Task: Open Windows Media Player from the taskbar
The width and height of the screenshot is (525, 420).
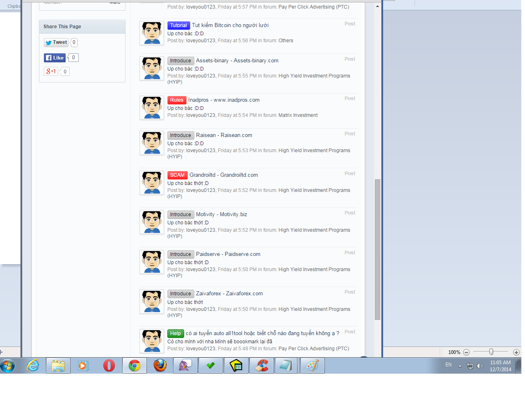Action: point(83,365)
